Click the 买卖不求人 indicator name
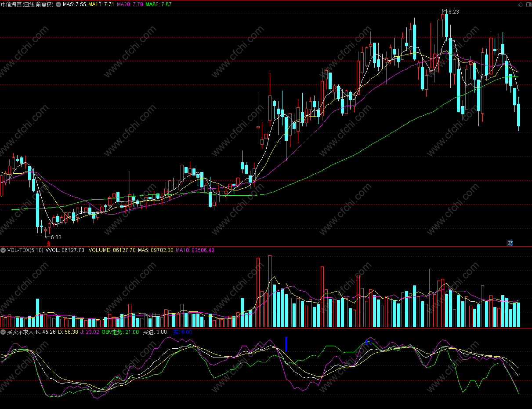532x409 pixels. [x=20, y=332]
